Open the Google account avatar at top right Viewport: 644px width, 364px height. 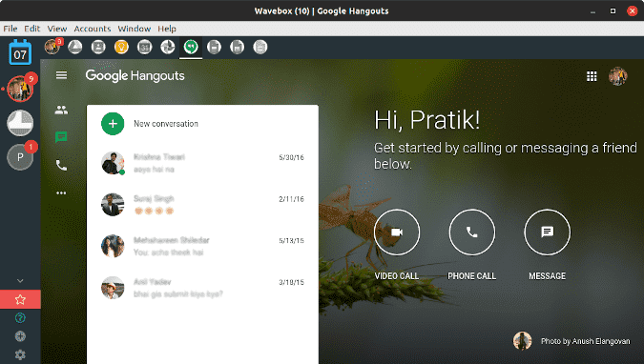coord(617,76)
